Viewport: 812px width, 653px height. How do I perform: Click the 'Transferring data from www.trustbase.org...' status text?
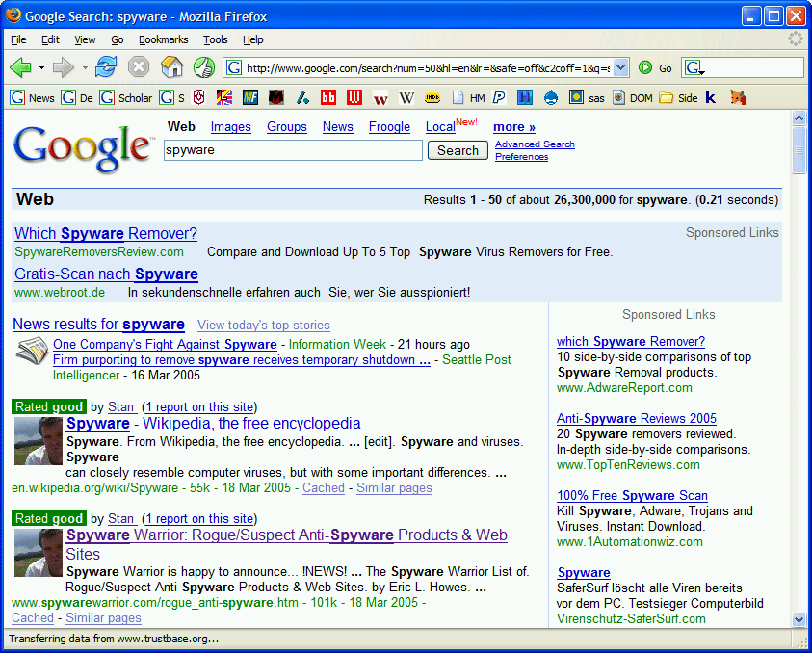pyautogui.click(x=114, y=639)
